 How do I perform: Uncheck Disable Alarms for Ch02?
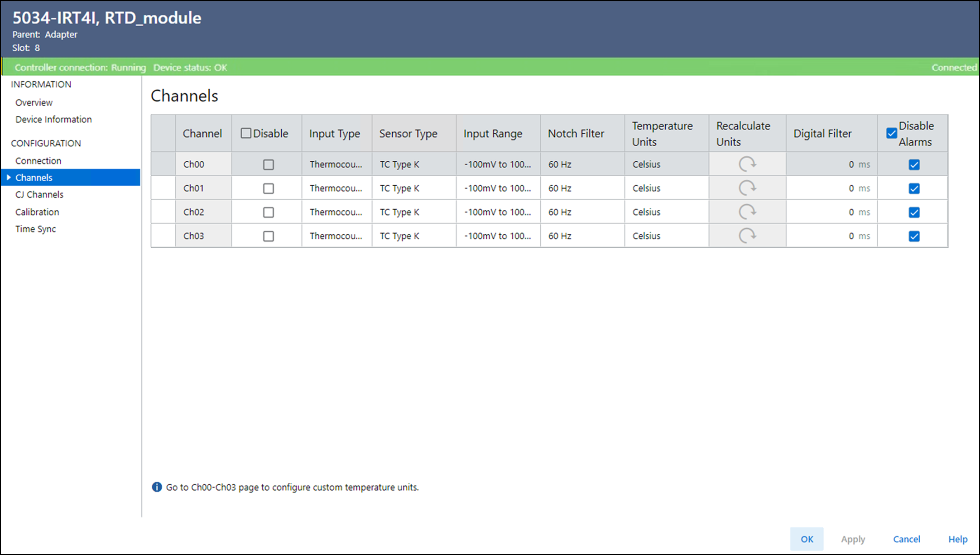(914, 212)
